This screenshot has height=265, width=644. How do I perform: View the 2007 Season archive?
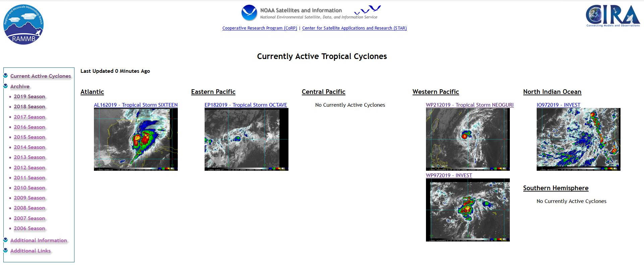pos(30,218)
